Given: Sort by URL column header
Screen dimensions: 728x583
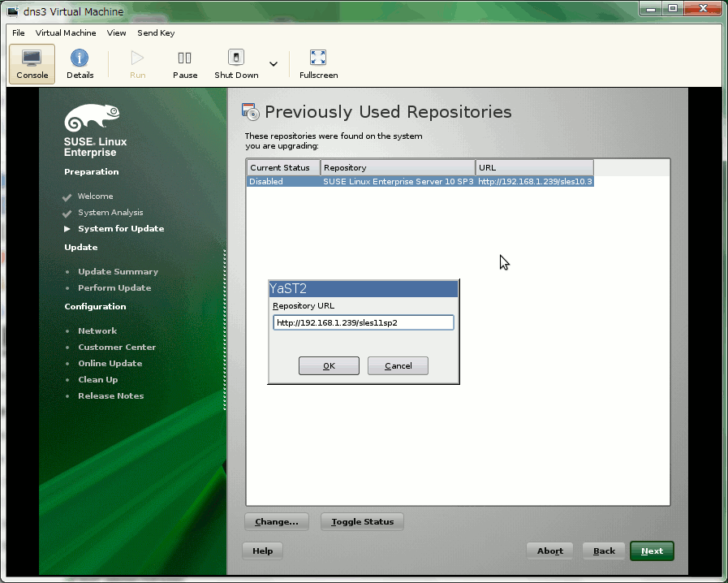Looking at the screenshot, I should click(x=534, y=168).
